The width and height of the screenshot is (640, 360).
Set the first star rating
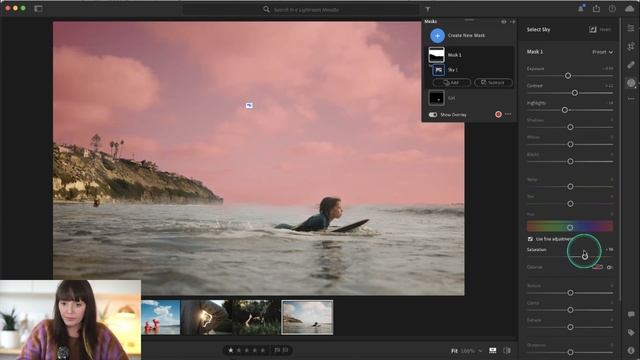pyautogui.click(x=231, y=350)
